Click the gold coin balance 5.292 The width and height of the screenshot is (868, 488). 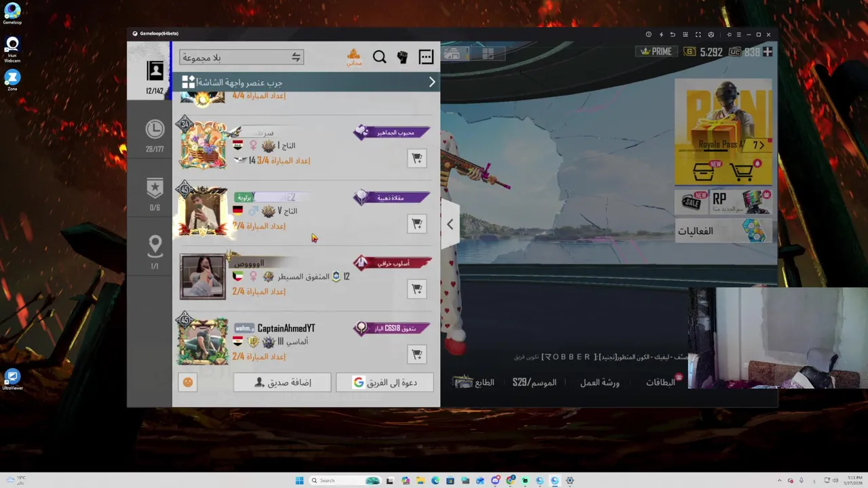(x=703, y=52)
